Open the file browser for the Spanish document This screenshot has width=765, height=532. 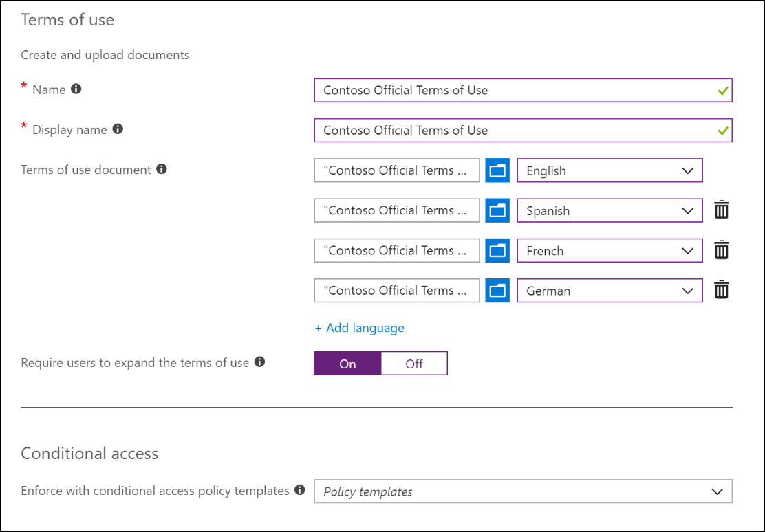click(497, 210)
